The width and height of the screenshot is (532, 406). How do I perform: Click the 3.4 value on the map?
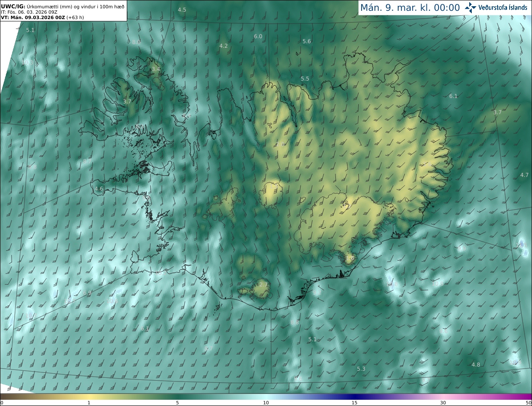click(x=155, y=69)
